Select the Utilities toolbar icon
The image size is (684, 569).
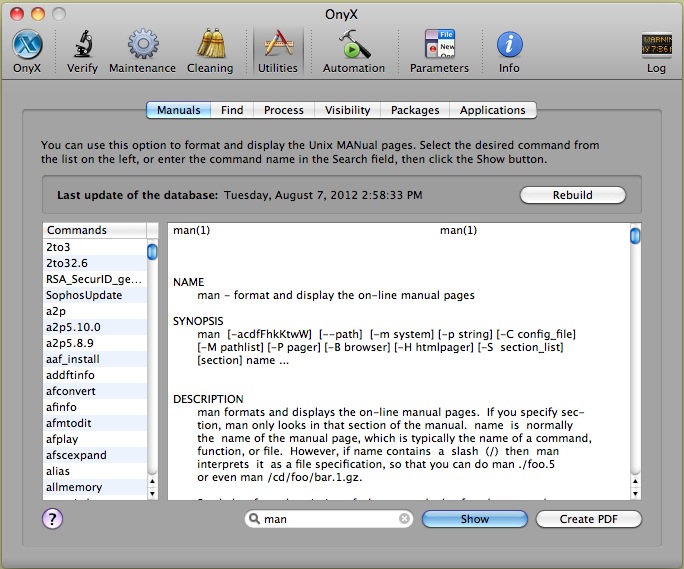(x=277, y=46)
